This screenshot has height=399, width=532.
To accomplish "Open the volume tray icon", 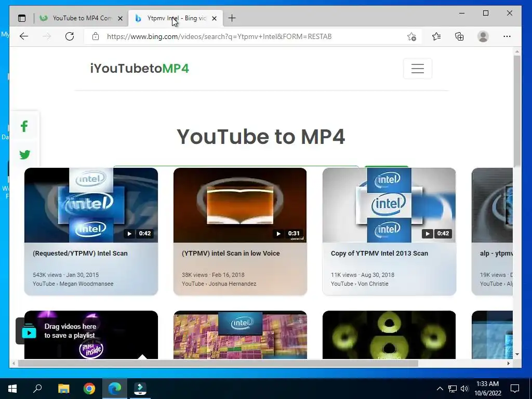I will coord(464,389).
